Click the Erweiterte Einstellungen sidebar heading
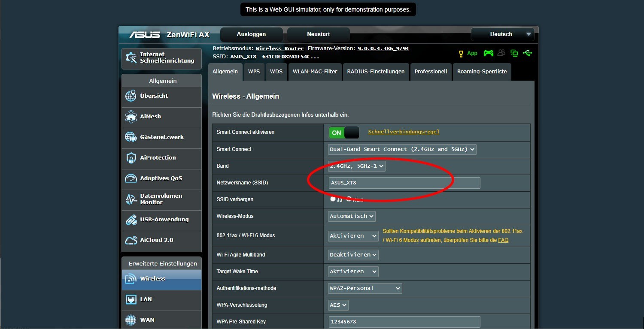 (x=163, y=264)
